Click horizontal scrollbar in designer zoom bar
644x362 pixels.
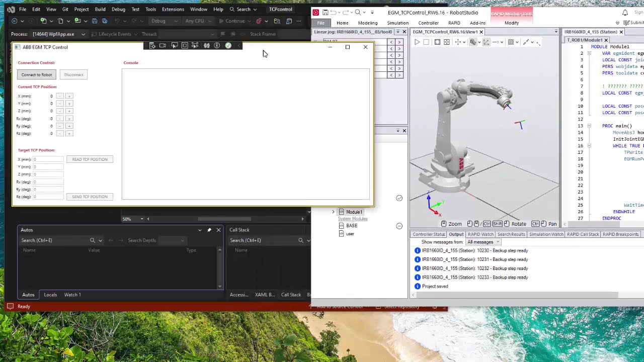click(x=224, y=219)
